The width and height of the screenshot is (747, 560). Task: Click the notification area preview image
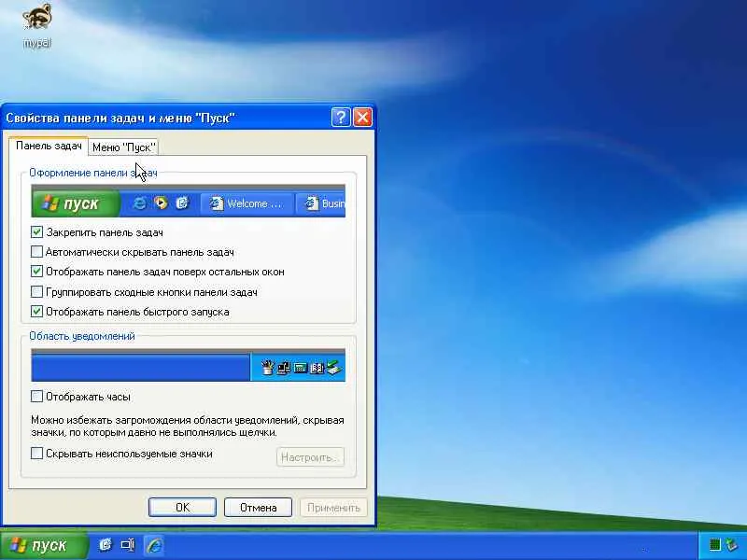(189, 365)
